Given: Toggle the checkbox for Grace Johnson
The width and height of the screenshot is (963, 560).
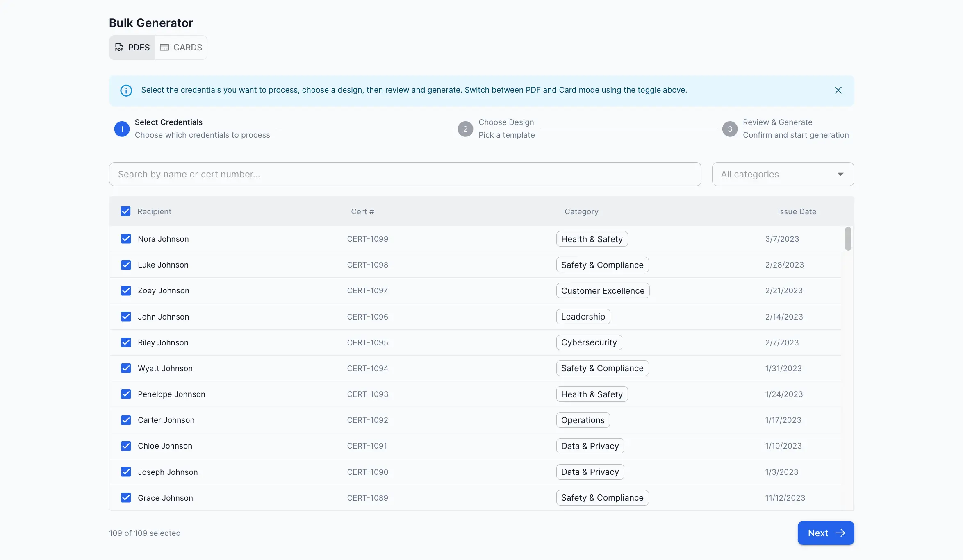Looking at the screenshot, I should [x=126, y=498].
